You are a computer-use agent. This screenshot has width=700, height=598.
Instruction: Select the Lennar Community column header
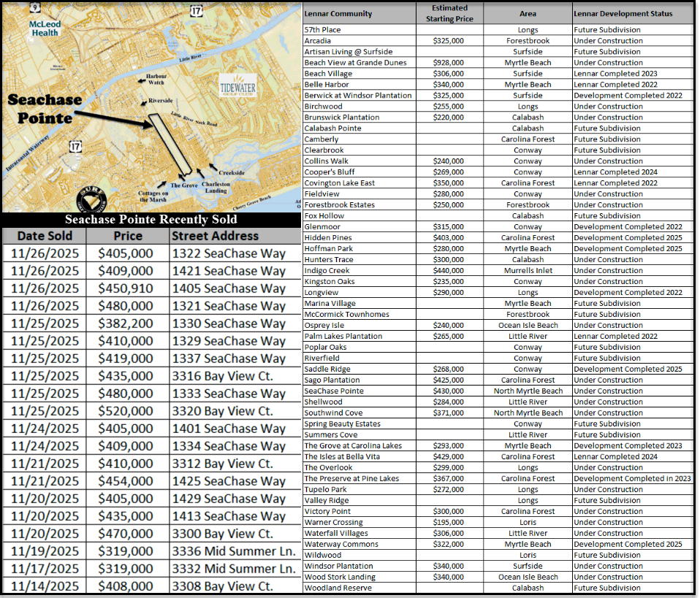338,14
